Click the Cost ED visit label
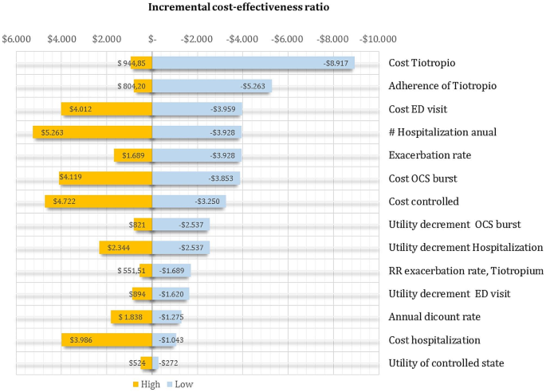The width and height of the screenshot is (546, 392). [418, 109]
